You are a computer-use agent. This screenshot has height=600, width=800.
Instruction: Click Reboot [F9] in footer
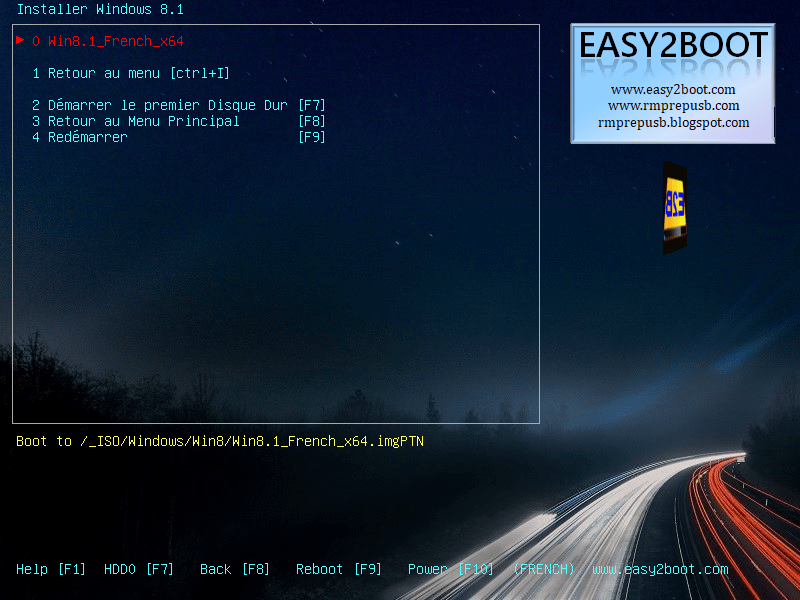coord(339,569)
